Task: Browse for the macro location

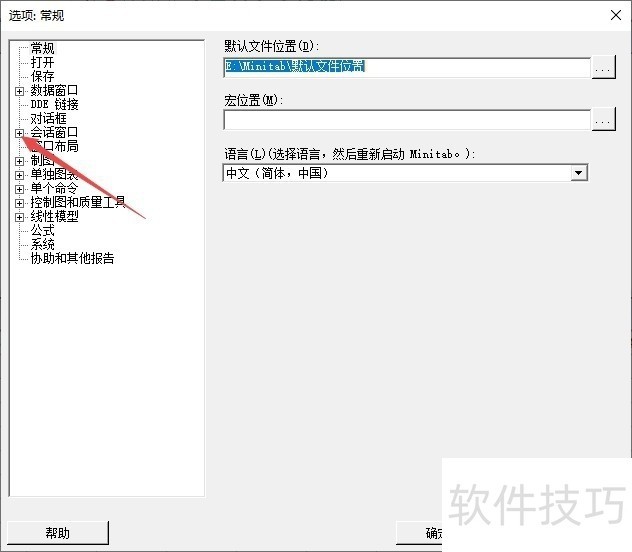Action: tap(603, 119)
